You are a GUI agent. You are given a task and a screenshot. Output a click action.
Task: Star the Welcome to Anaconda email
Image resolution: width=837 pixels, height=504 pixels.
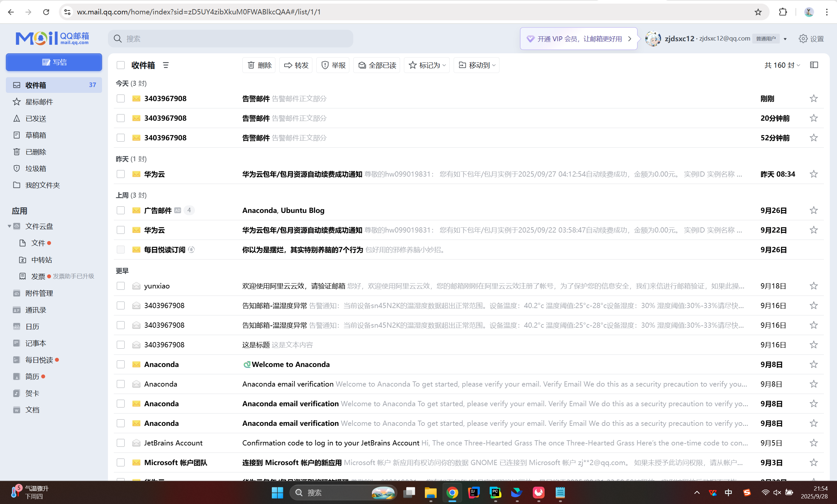(813, 364)
